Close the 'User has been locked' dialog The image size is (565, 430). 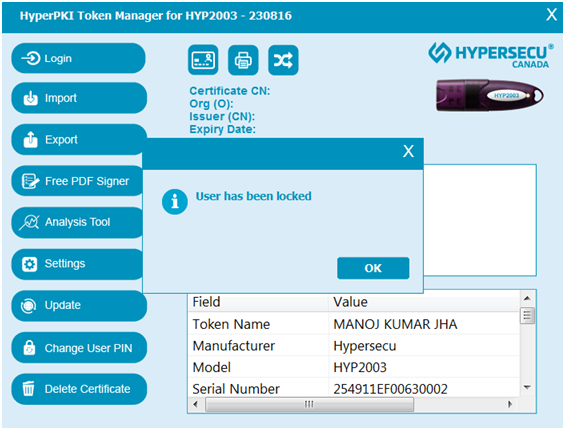click(408, 151)
